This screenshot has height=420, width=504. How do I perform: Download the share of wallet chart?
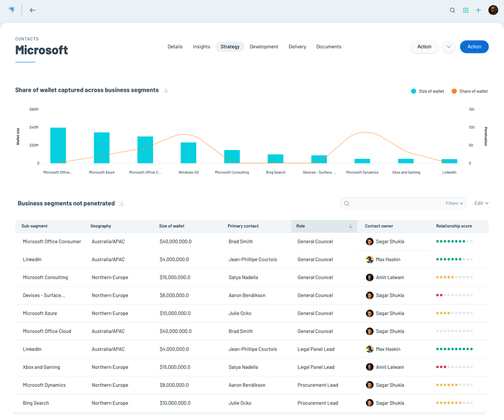pos(166,90)
